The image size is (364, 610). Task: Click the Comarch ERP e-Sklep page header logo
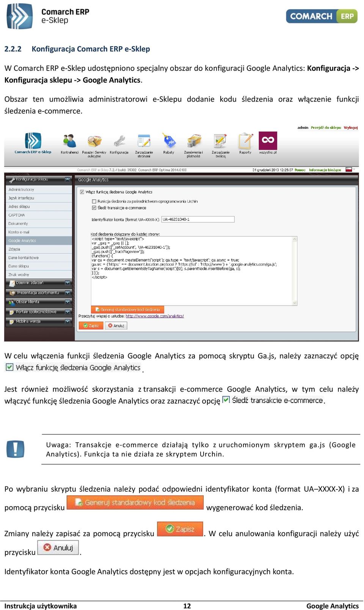click(48, 16)
